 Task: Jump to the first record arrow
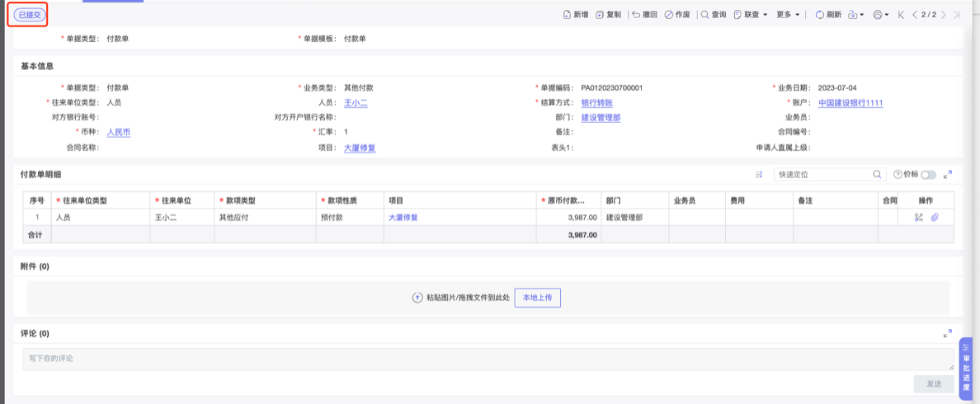pos(901,15)
